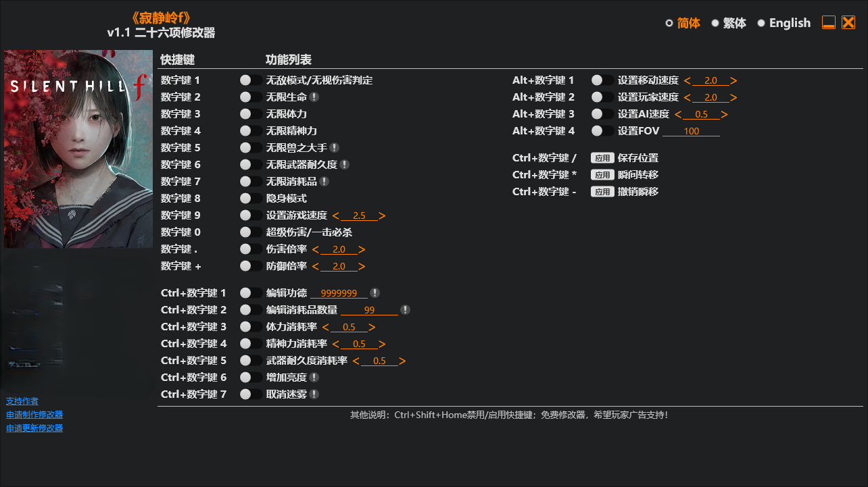Increase 设置游戏速度 with right arrow

[x=383, y=216]
